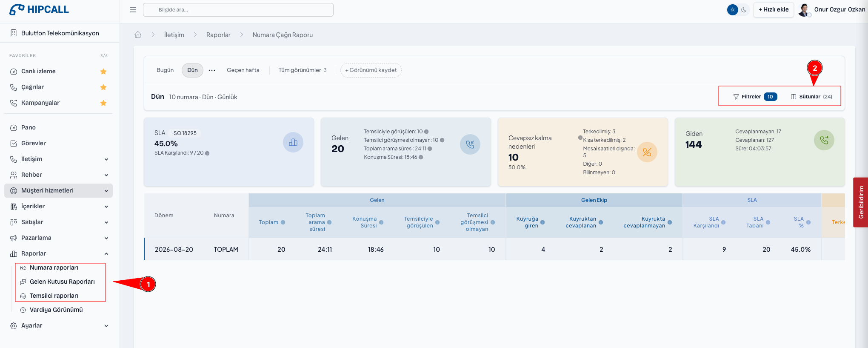Focus the Bilgide ara search field
868x348 pixels.
pos(238,10)
